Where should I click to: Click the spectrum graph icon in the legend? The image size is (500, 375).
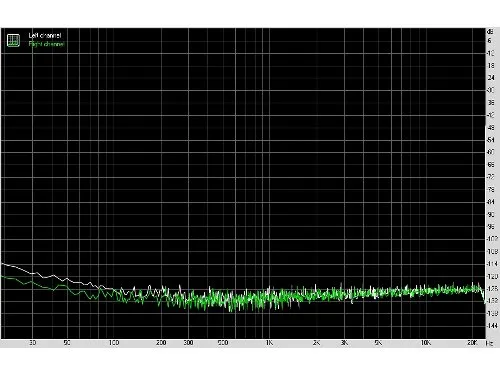point(13,40)
